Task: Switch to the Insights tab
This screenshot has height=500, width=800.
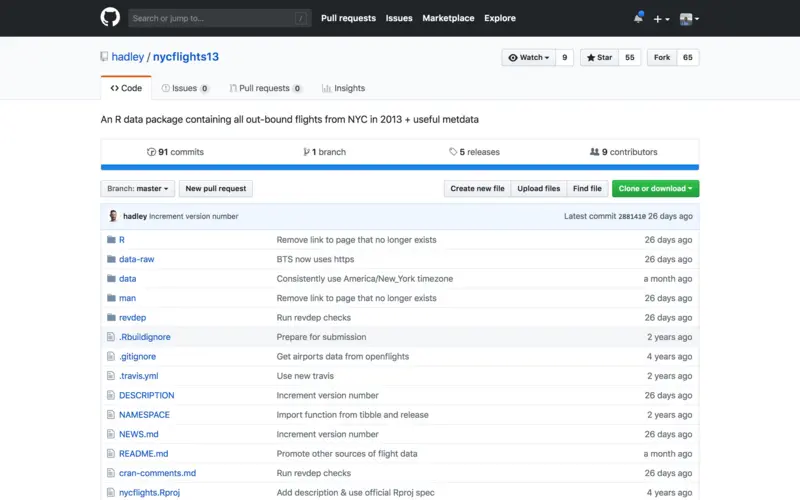Action: pos(343,88)
